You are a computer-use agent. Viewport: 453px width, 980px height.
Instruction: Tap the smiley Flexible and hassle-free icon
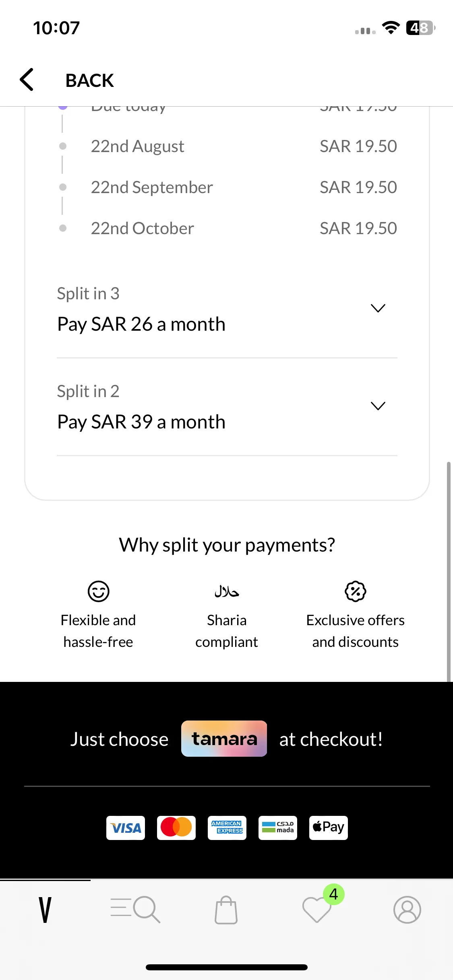pos(98,591)
